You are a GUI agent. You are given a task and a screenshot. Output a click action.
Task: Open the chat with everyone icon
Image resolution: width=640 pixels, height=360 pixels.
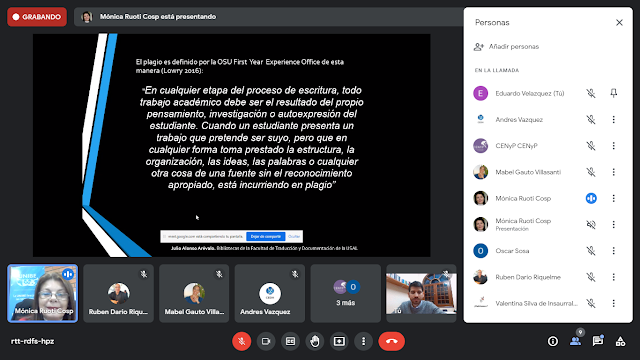[x=598, y=341]
